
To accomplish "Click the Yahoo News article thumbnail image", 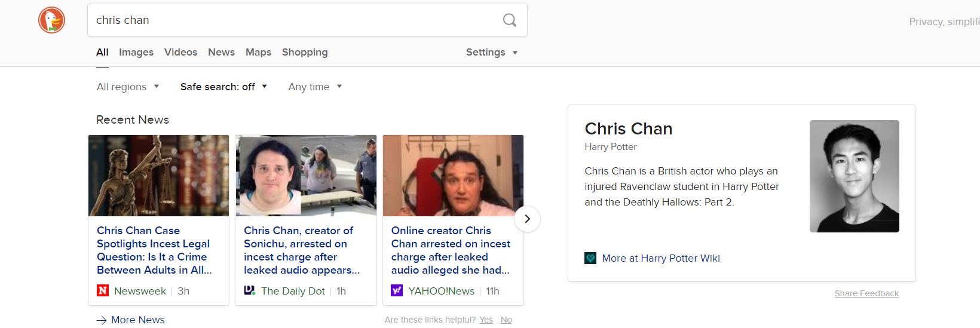I will [453, 176].
